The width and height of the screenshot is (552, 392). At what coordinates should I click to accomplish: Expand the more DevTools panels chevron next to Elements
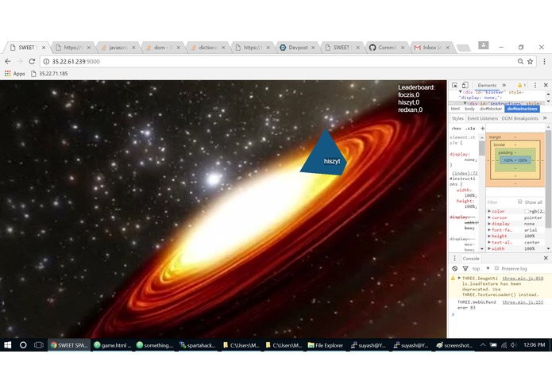pos(504,85)
